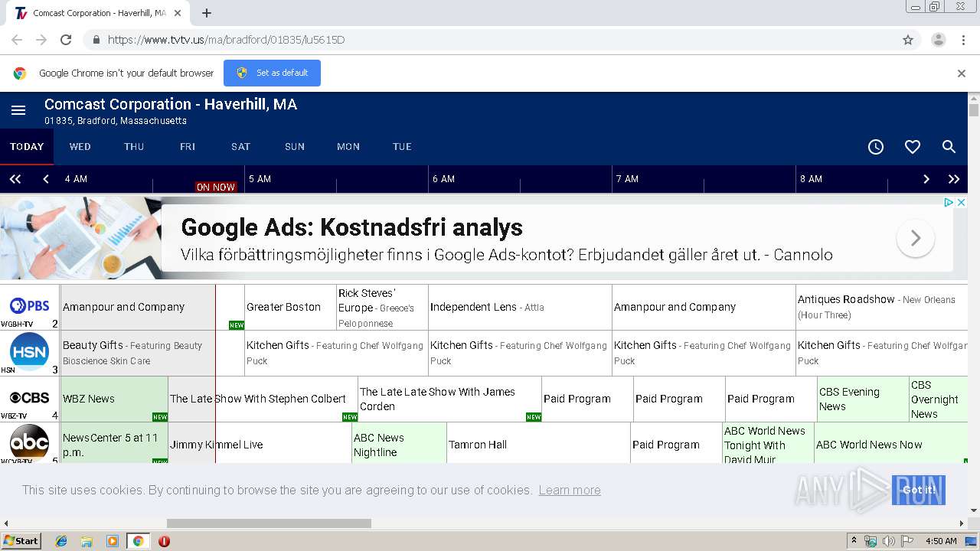Click the ABC channel logo
Image resolution: width=980 pixels, height=551 pixels.
point(29,442)
